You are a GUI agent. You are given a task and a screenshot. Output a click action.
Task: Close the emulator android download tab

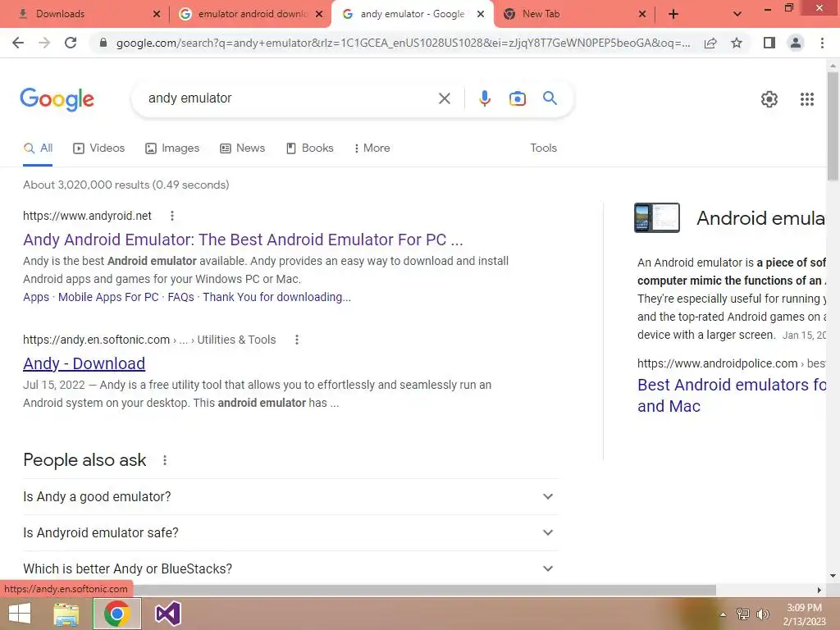point(319,14)
